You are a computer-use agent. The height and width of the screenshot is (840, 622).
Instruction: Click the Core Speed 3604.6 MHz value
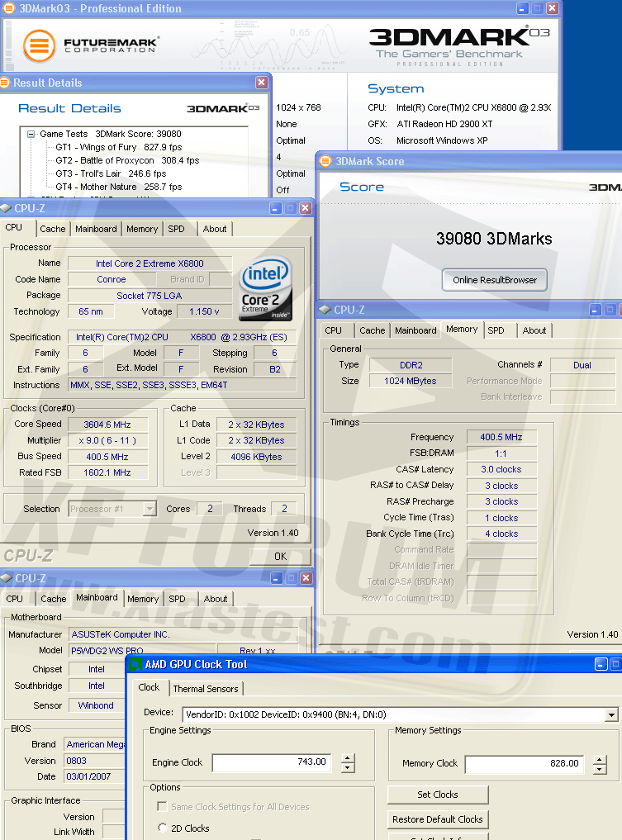click(107, 425)
